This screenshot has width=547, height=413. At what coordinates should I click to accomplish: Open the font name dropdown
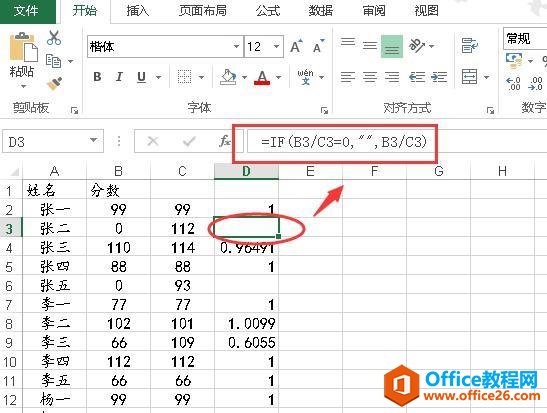[237, 46]
